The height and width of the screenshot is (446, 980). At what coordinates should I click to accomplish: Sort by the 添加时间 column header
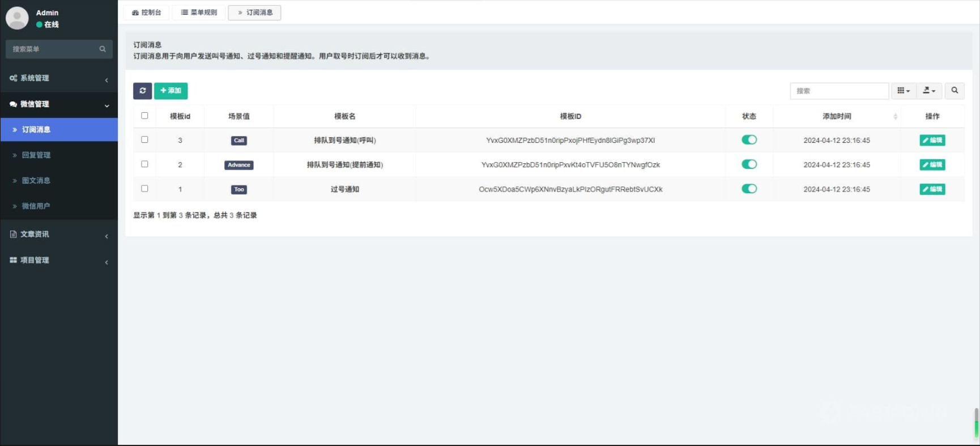(x=837, y=116)
